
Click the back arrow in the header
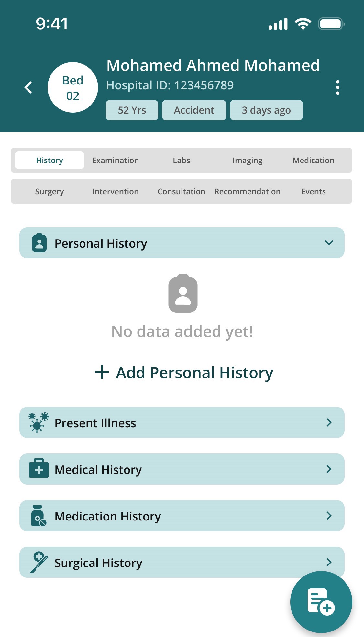click(28, 87)
